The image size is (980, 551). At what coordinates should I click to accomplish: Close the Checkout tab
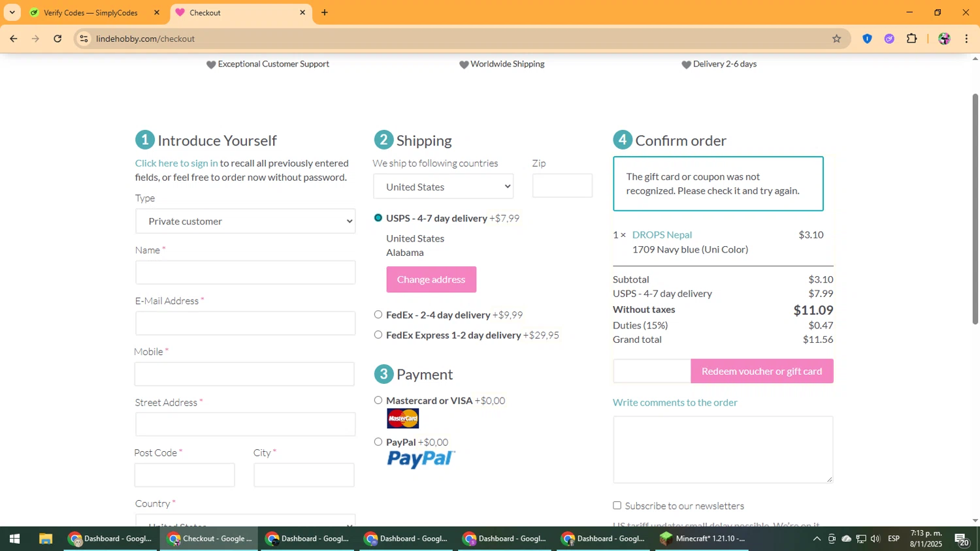[302, 12]
